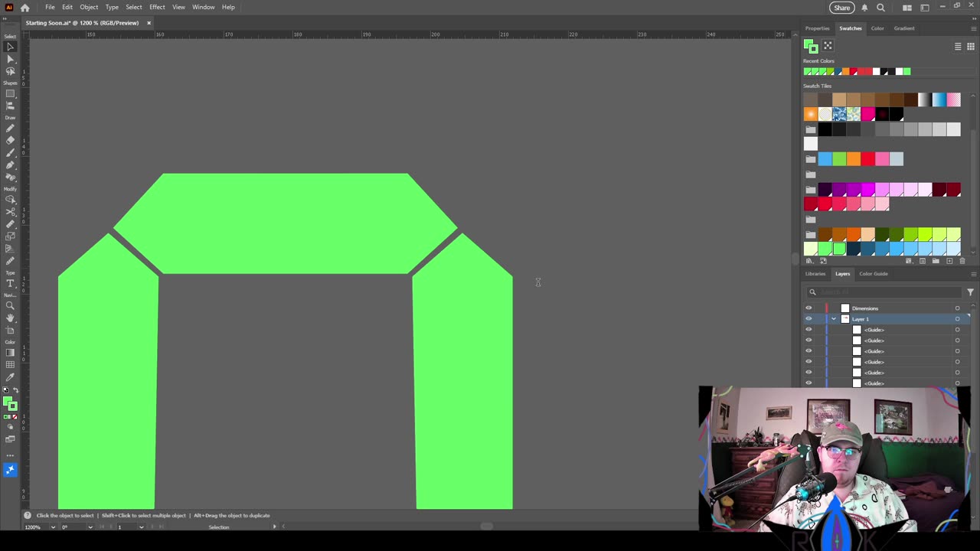Hide the second Guide sublayer

(808, 341)
